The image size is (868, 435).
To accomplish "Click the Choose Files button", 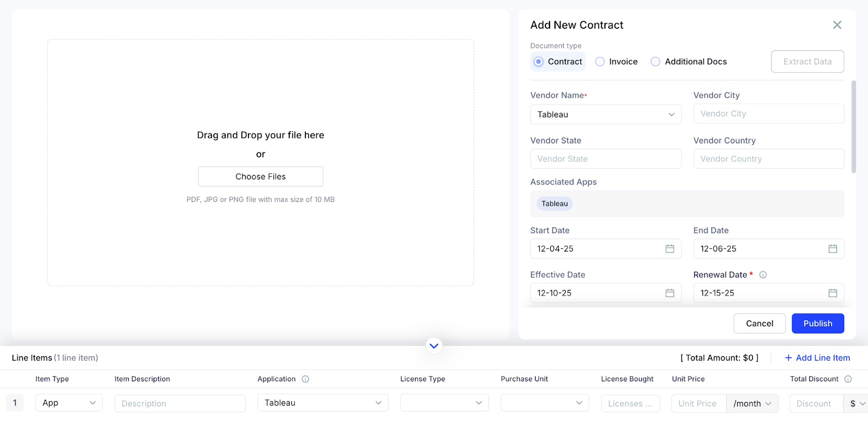I will click(260, 176).
